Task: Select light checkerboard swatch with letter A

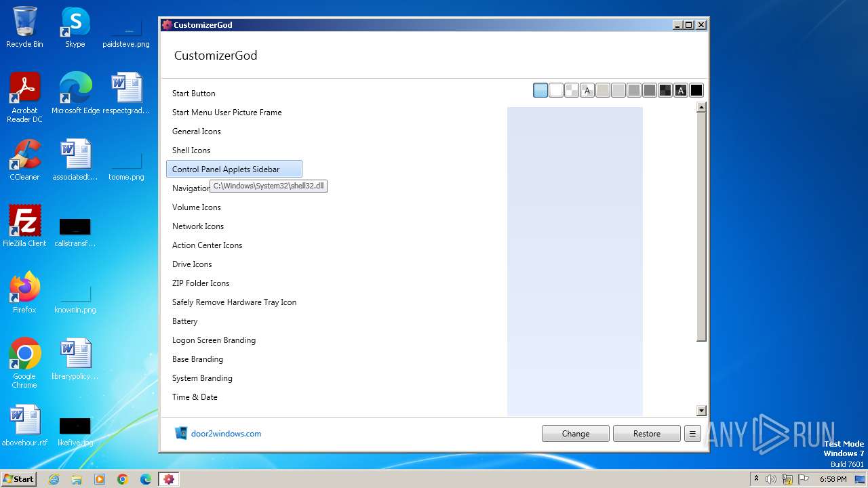Action: [587, 90]
